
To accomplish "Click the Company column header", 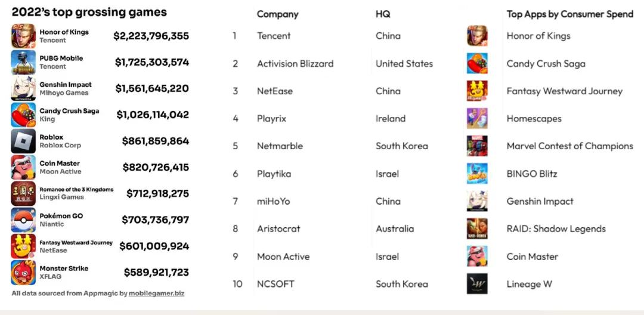I will click(278, 14).
